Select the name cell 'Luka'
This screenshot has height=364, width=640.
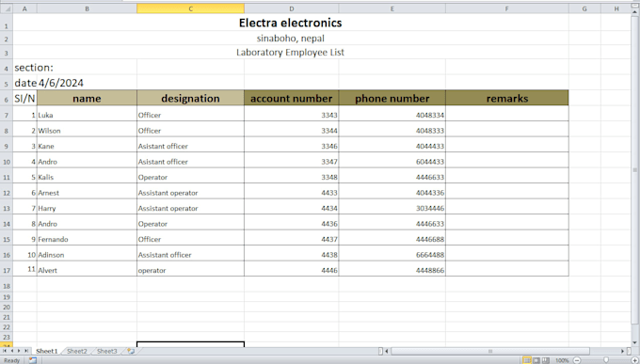pyautogui.click(x=87, y=114)
